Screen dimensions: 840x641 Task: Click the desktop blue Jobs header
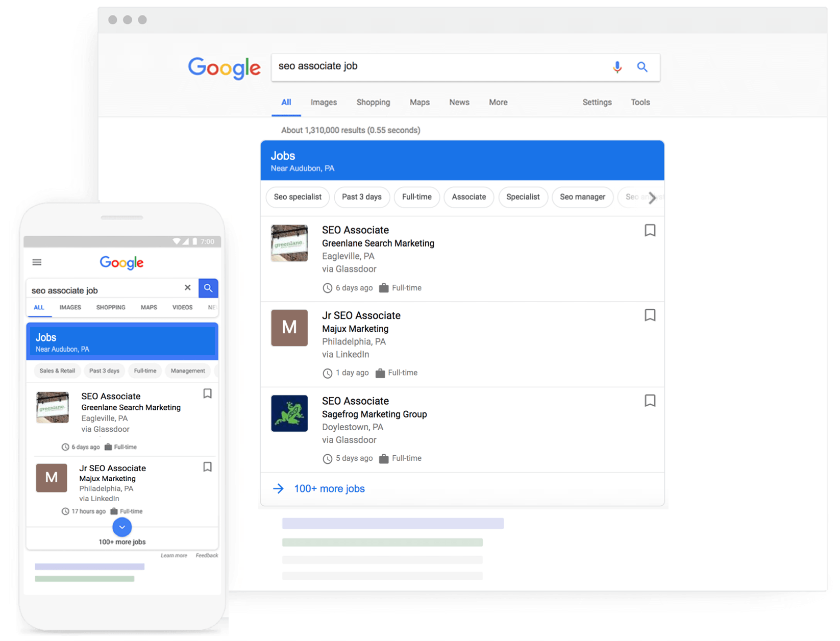tap(462, 160)
